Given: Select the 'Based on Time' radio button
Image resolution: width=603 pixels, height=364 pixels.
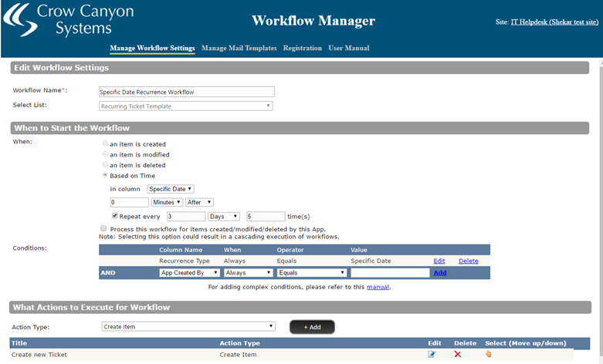Looking at the screenshot, I should tap(105, 175).
